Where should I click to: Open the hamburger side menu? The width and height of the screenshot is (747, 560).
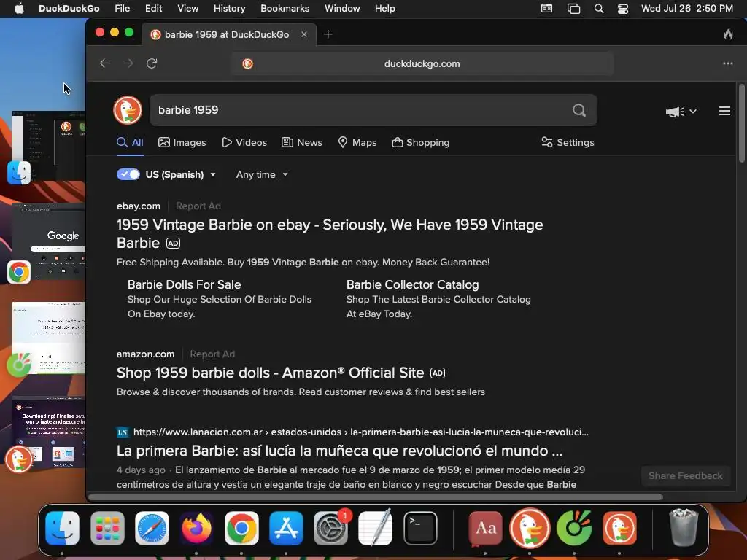[724, 111]
